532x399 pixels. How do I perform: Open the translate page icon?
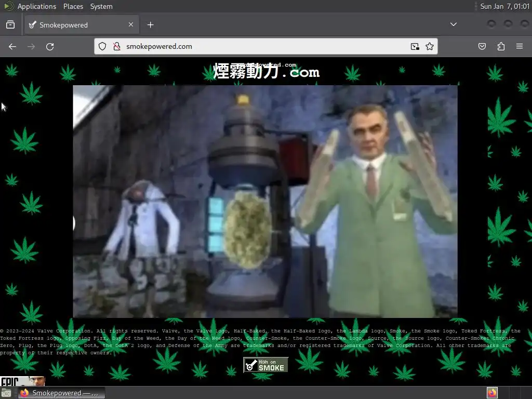coord(415,46)
